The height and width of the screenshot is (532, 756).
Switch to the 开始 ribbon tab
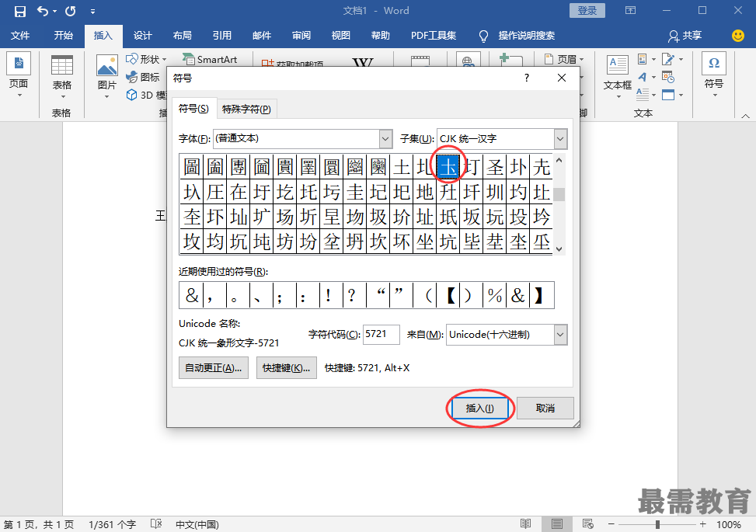(x=63, y=36)
